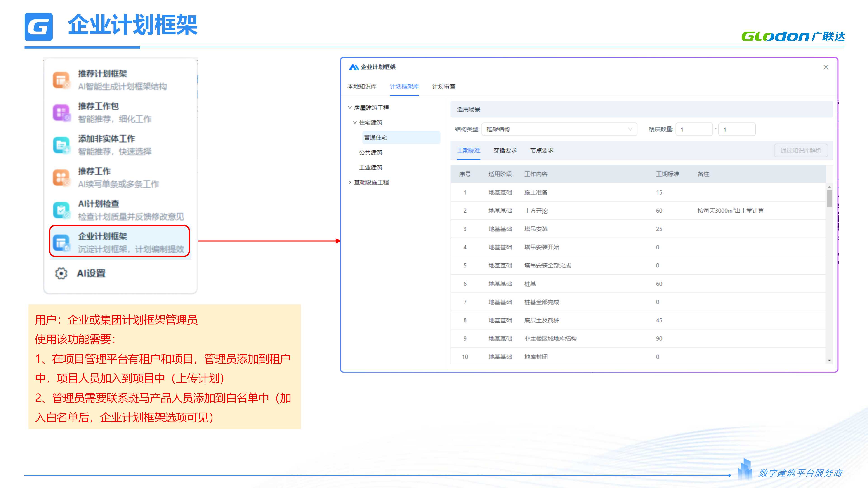Open AI计划检查 clipboard icon
The image size is (868, 488).
[61, 210]
